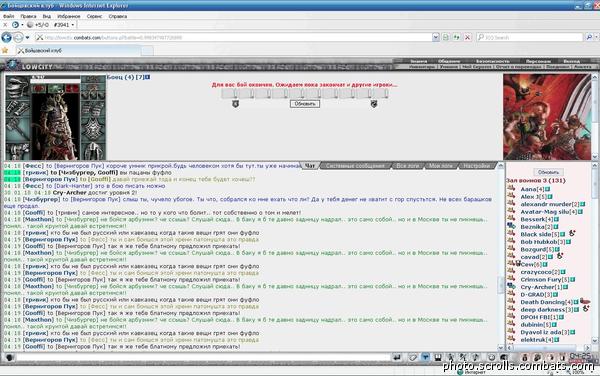The height and width of the screenshot is (376, 600).
Task: Send the chat message with the enter arrow icon
Action: (x=397, y=357)
